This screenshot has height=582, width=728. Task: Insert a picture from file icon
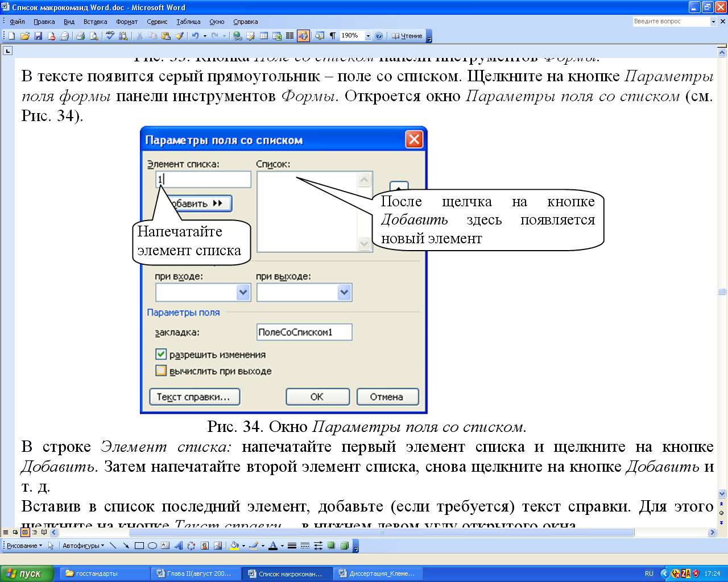pyautogui.click(x=217, y=546)
